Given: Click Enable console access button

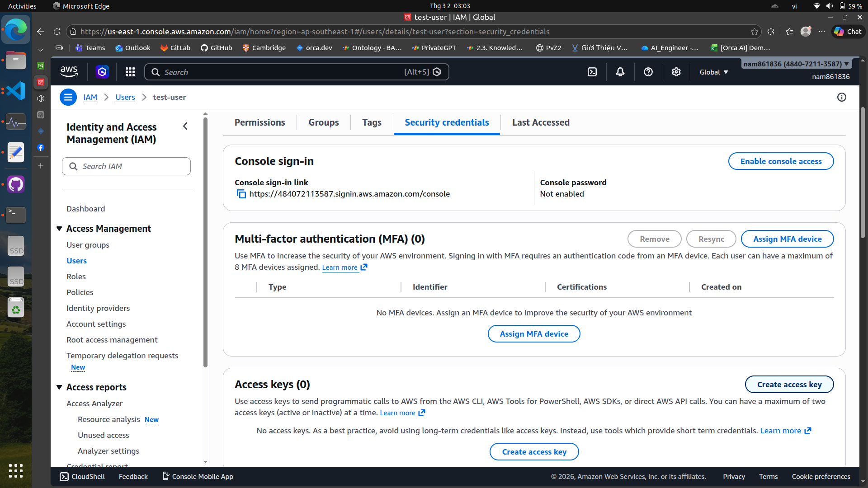Looking at the screenshot, I should point(781,161).
